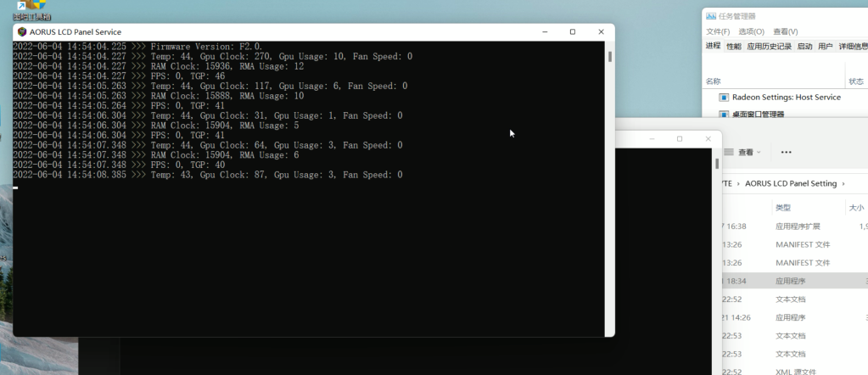Screen dimensions: 868x375
Task: Switch to the 启动 tab in Task Manager
Action: pyautogui.click(x=804, y=47)
